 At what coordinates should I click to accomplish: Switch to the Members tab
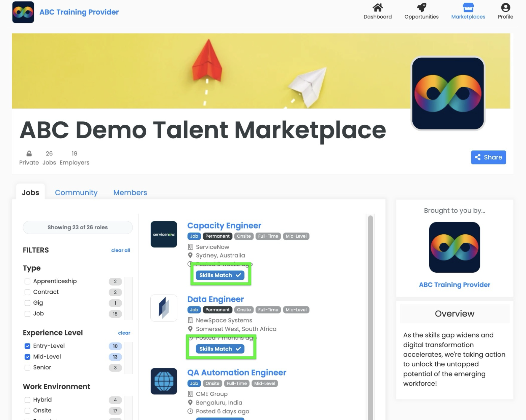130,192
